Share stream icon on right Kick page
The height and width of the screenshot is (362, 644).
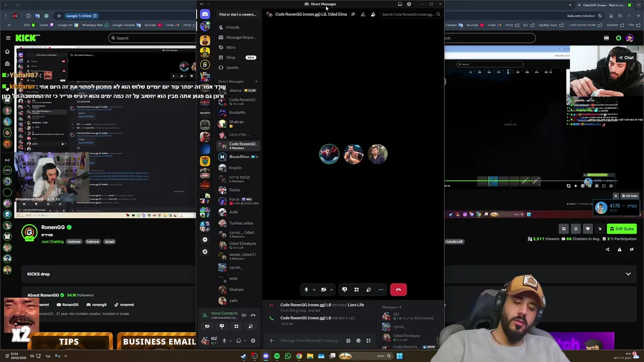coord(607,250)
